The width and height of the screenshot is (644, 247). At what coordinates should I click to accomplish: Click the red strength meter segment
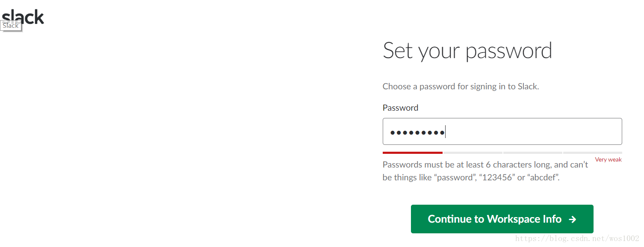point(413,153)
